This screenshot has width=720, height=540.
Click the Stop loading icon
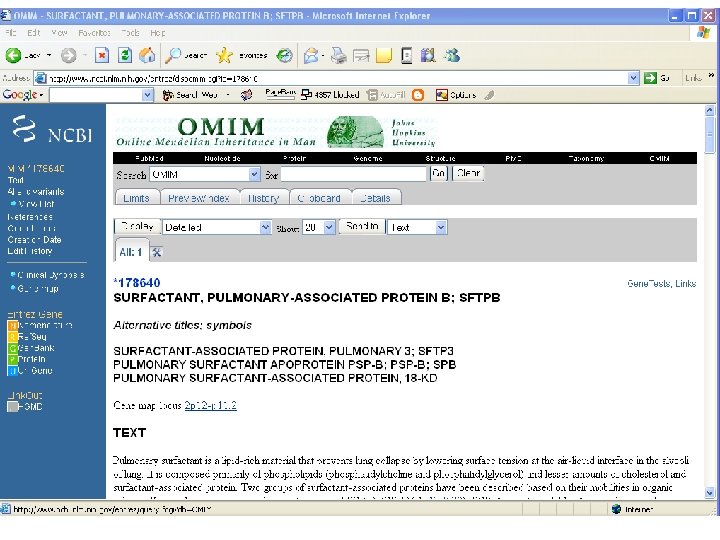pyautogui.click(x=102, y=56)
